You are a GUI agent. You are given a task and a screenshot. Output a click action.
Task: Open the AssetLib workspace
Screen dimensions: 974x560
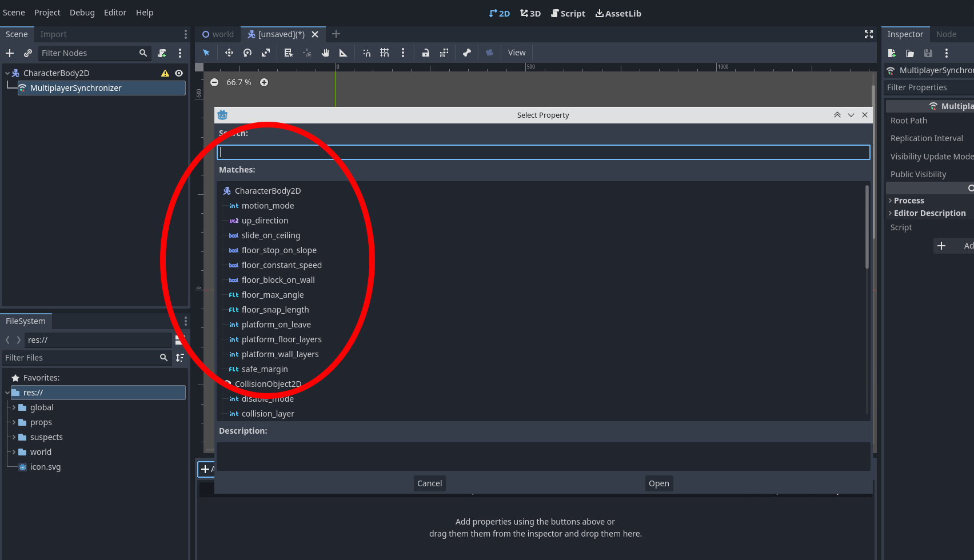[618, 13]
